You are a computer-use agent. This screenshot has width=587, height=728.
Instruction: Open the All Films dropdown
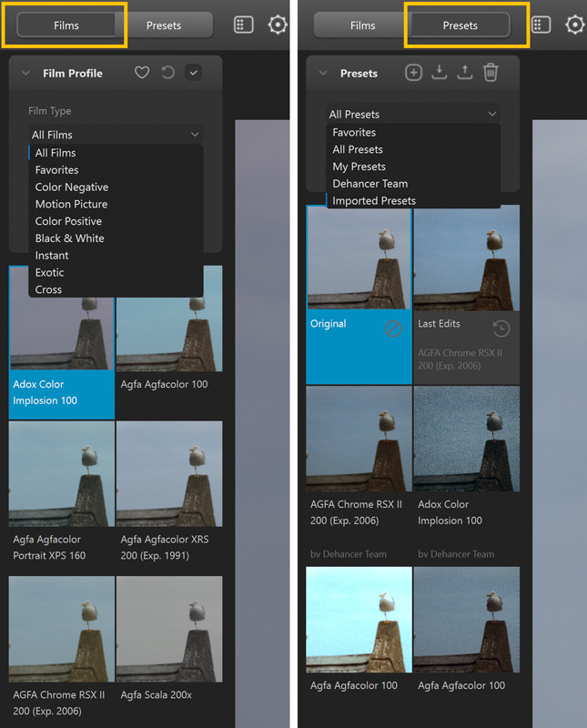coord(116,135)
